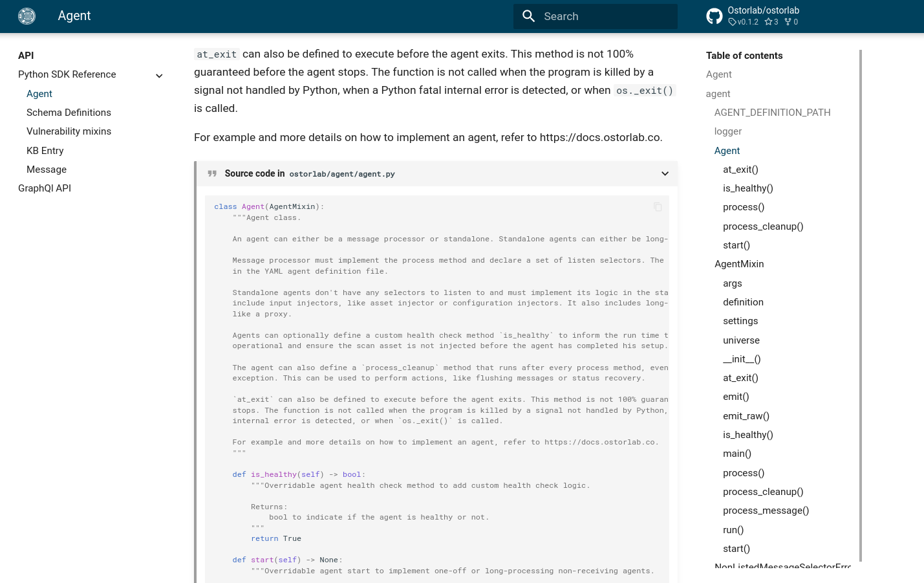Viewport: 924px width, 583px height.
Task: Go to main() in table of contents
Action: [x=737, y=454]
